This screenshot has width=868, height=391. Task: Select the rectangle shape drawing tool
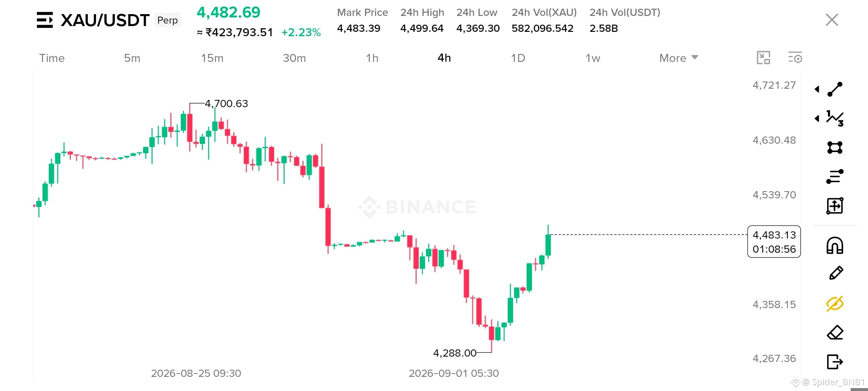[x=835, y=147]
